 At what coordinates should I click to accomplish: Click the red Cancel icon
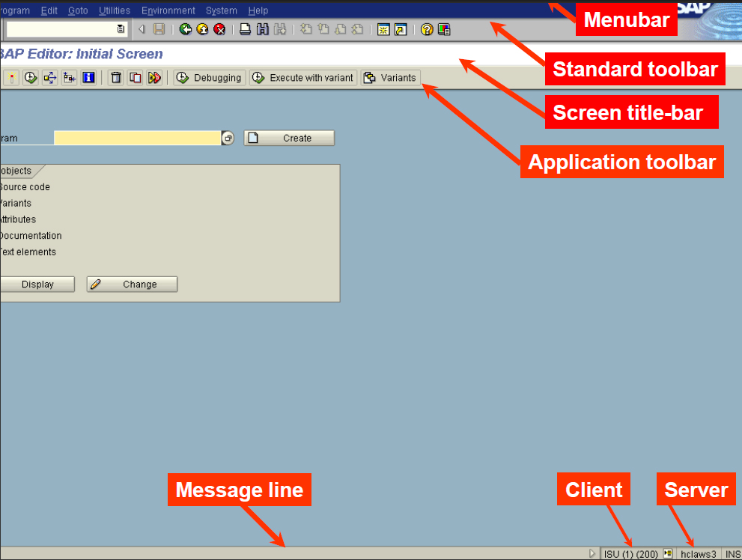tap(219, 29)
